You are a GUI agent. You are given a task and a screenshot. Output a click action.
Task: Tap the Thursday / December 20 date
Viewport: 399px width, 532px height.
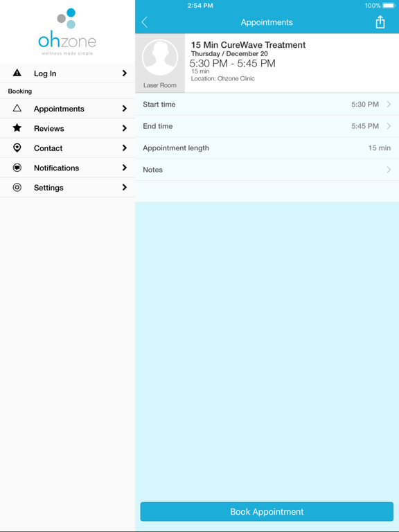coord(229,53)
